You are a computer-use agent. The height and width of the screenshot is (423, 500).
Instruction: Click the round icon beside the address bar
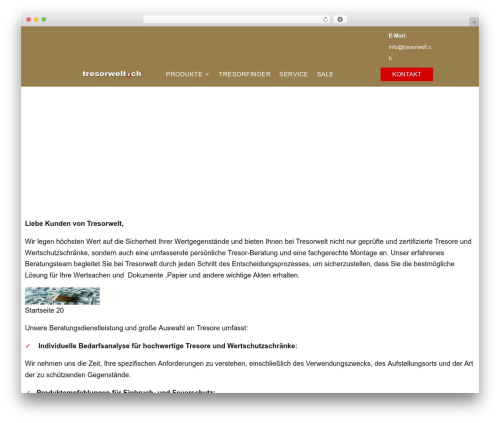pos(340,20)
